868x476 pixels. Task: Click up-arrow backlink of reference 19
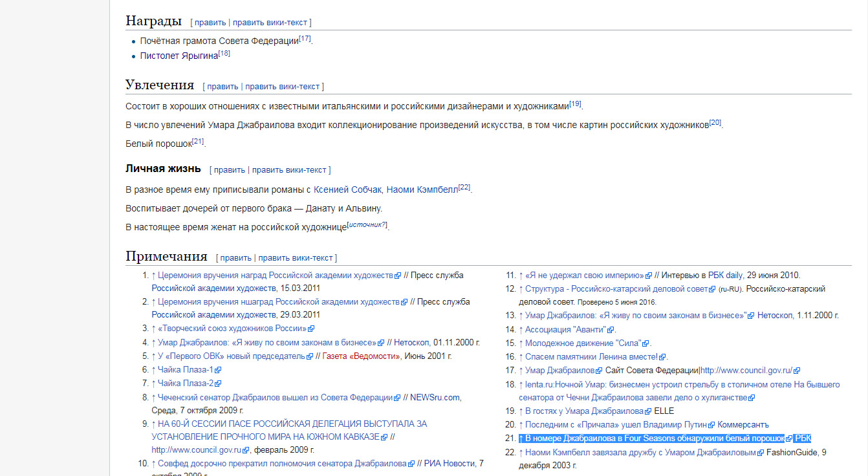pyautogui.click(x=521, y=411)
